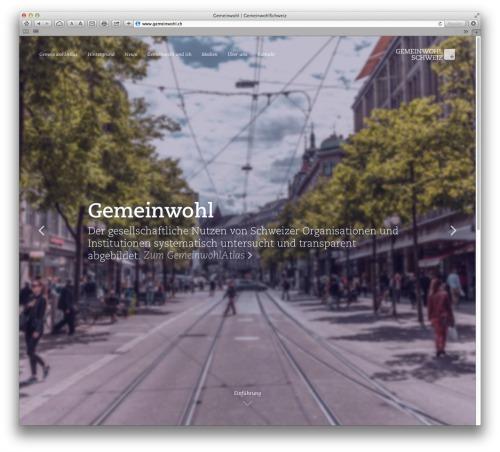Screen dimensions: 500x452
Task: Click the Gemeinwohl Schweiz logo
Action: point(425,54)
